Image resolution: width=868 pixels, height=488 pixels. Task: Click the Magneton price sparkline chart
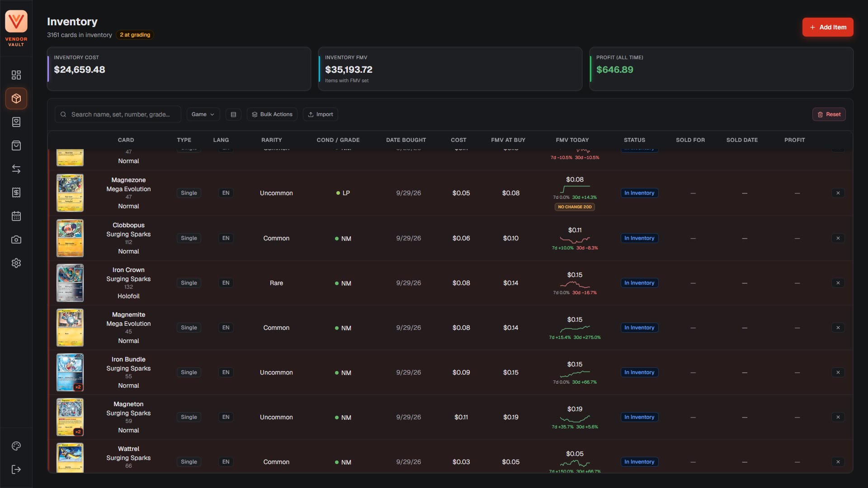575,419
